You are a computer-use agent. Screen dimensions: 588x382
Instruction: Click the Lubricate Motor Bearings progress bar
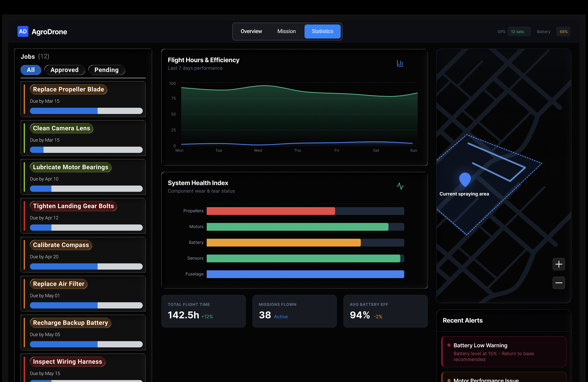86,188
